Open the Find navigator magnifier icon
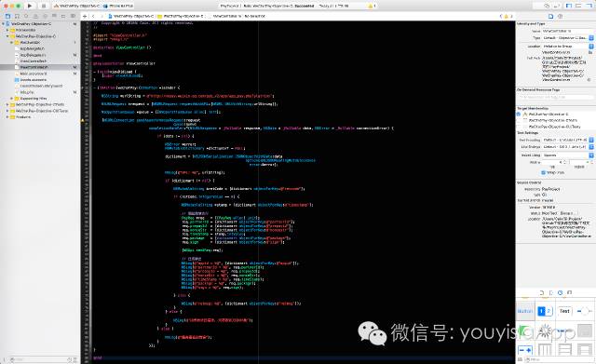The image size is (596, 364). (x=26, y=16)
